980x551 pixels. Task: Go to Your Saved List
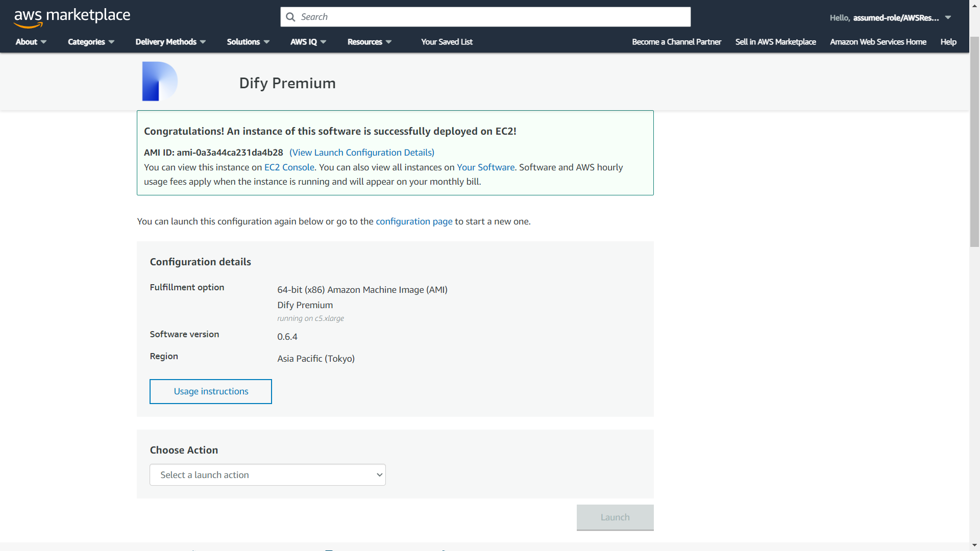[x=447, y=42]
